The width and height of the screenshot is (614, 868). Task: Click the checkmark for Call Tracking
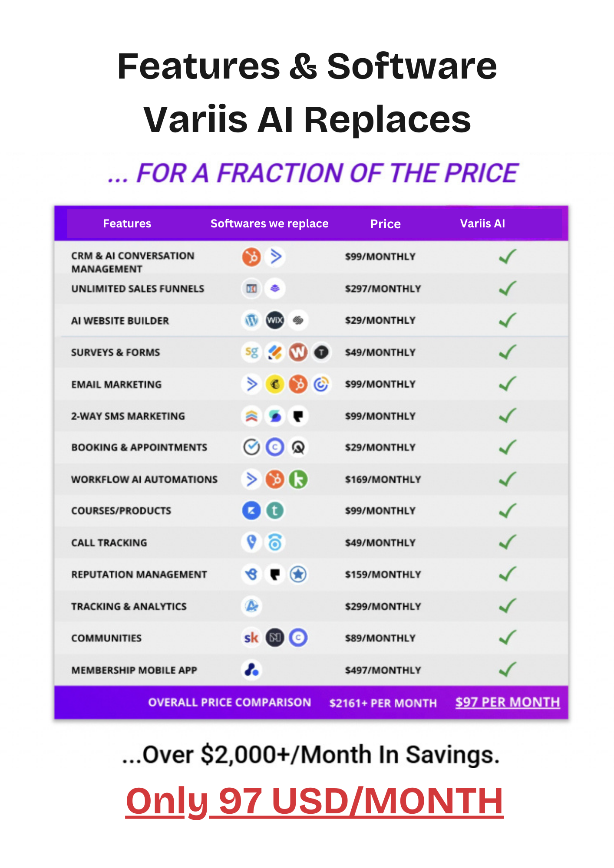508,542
